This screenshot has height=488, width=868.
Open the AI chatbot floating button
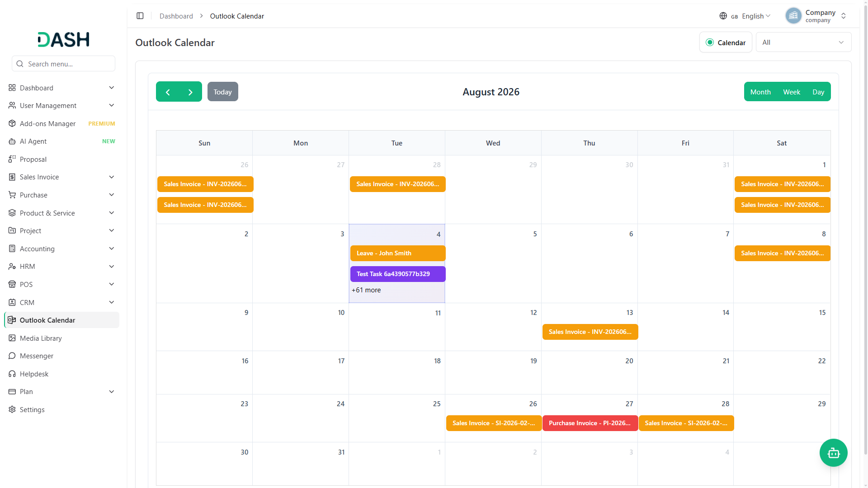click(x=833, y=453)
